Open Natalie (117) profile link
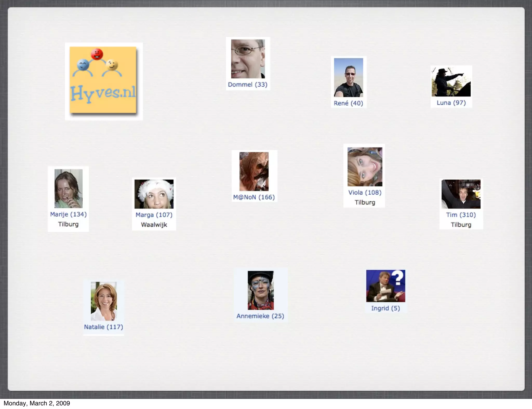Viewport: 532px width, 409px height. (103, 327)
